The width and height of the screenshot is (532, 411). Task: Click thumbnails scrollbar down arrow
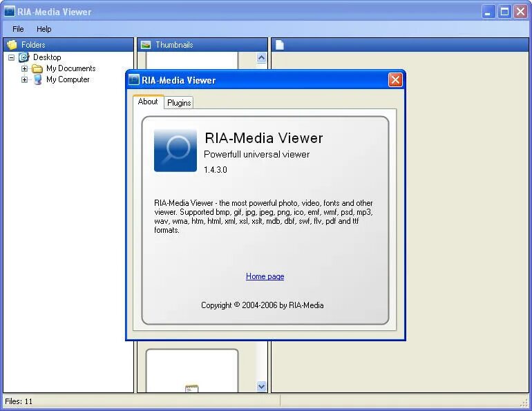pyautogui.click(x=261, y=386)
